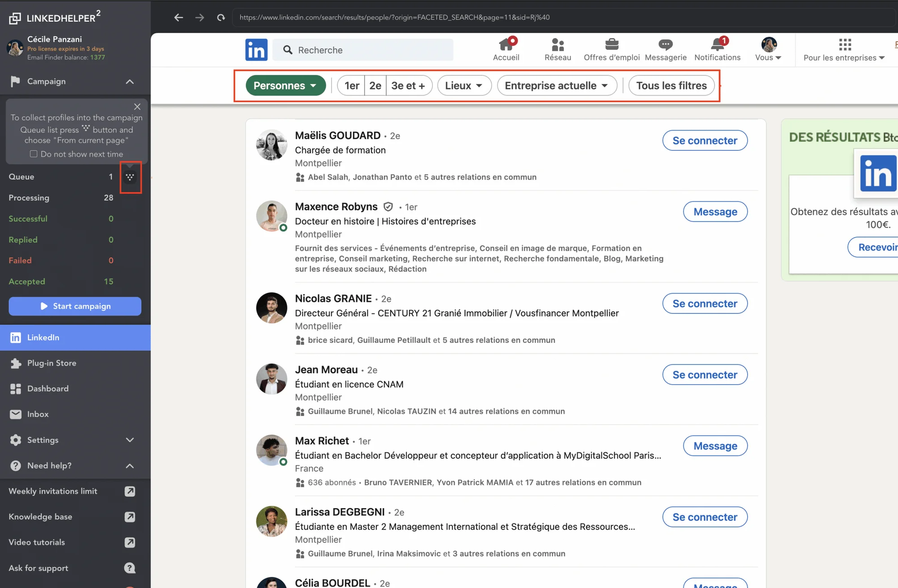The image size is (898, 588).
Task: View Maëlis GOUDARD's mutual connections link
Action: click(x=422, y=177)
